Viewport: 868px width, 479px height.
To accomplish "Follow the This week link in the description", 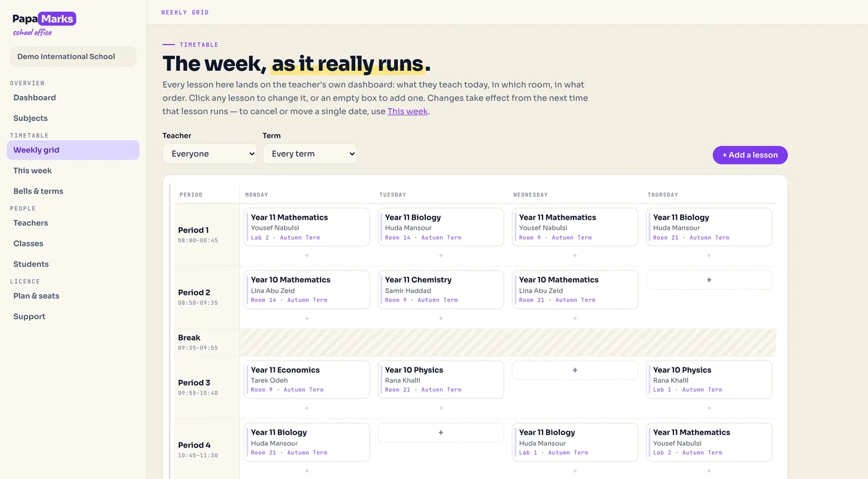I will [407, 111].
